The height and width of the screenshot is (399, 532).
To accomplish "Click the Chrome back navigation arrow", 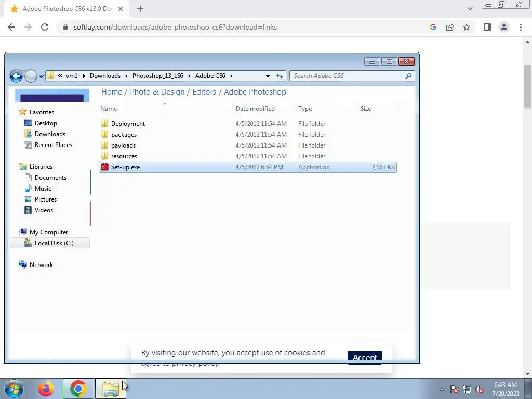I will [11, 27].
